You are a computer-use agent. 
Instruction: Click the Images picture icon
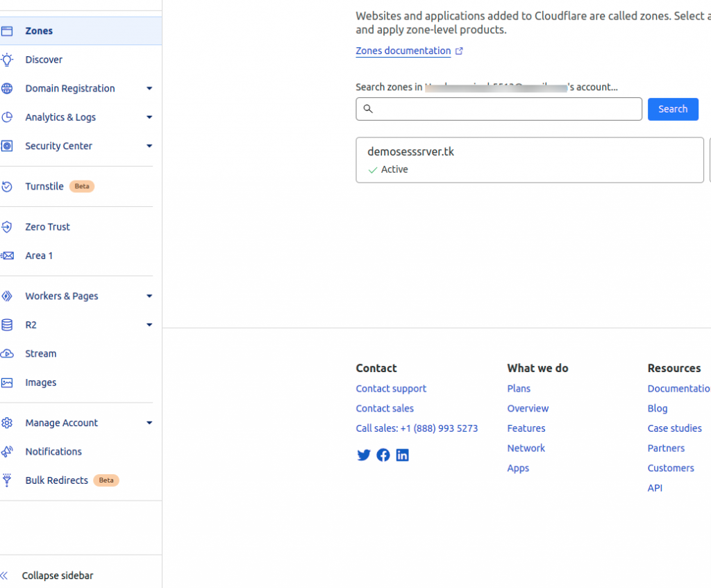coord(7,383)
